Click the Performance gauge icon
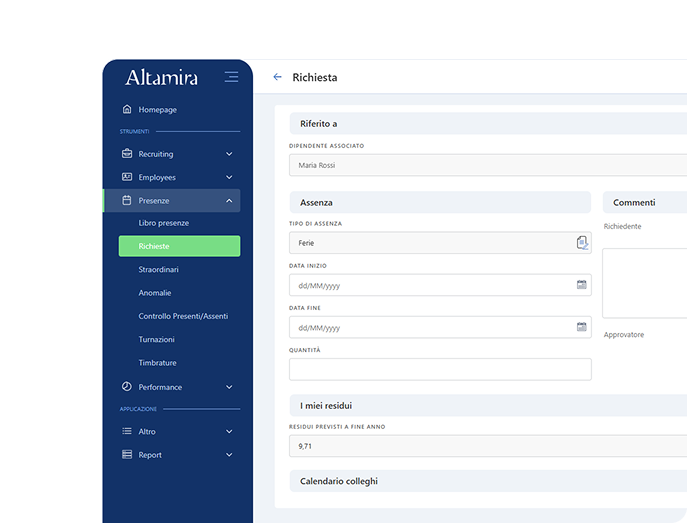Image resolution: width=687 pixels, height=523 pixels. pos(127,387)
